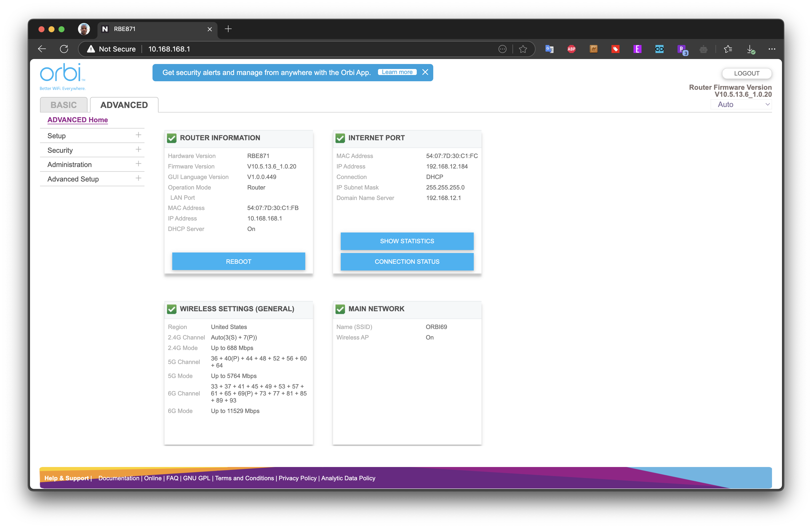The image size is (812, 528).
Task: Click the Orbi logo
Action: tap(62, 76)
